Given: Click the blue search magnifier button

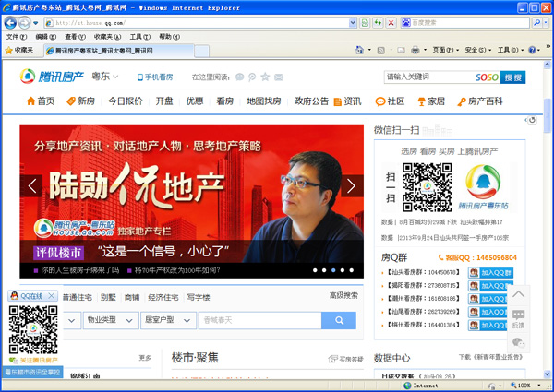Looking at the screenshot, I should point(339,320).
